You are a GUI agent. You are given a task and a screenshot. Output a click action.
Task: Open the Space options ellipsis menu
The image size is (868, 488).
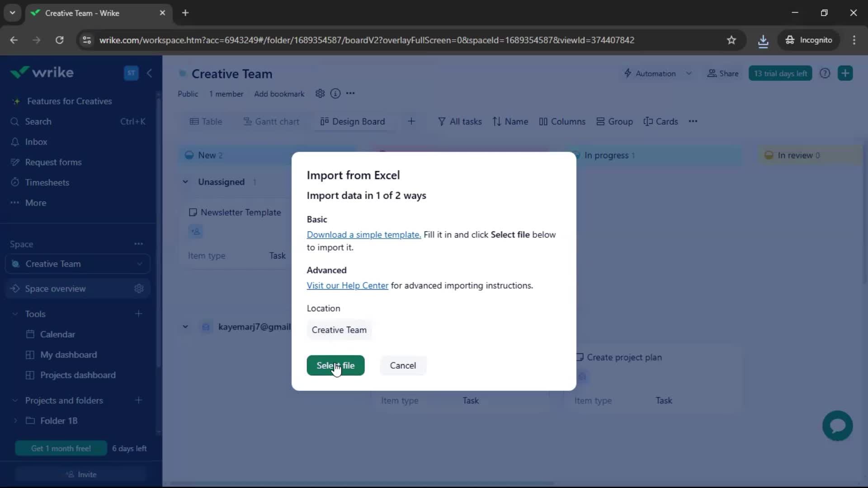pos(138,244)
